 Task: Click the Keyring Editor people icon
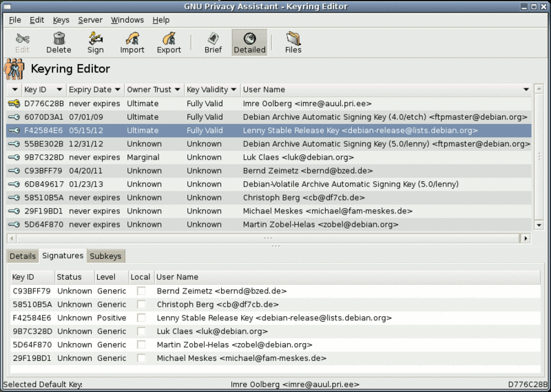point(14,69)
